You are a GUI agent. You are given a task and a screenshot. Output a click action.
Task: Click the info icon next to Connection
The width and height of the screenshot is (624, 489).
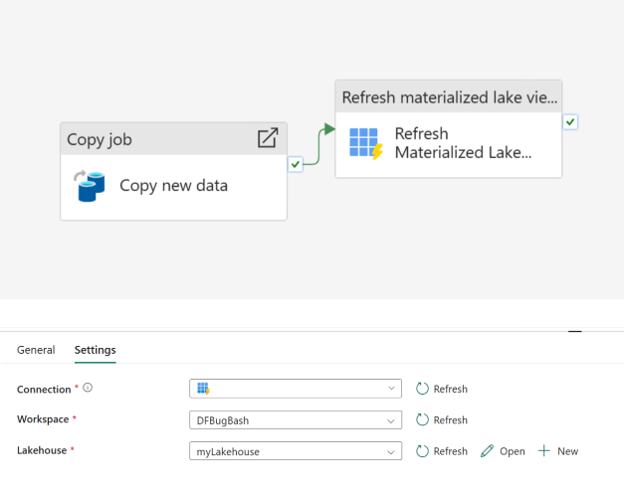tap(88, 388)
